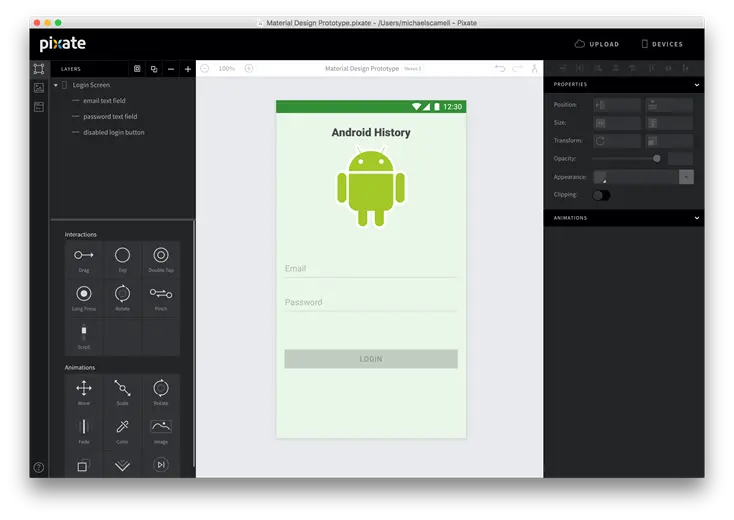Click the circled skip-forward animation icon
This screenshot has width=734, height=520.
point(161,465)
